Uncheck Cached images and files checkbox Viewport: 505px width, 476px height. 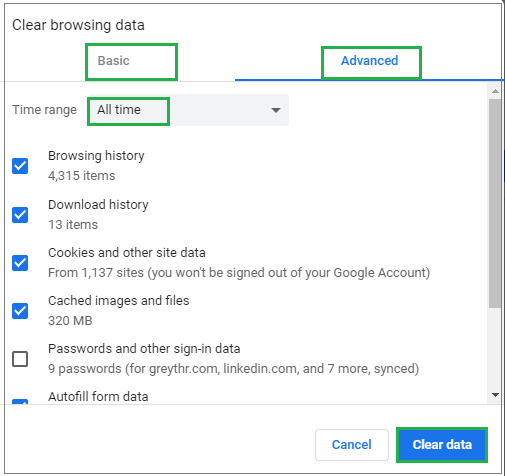(20, 311)
